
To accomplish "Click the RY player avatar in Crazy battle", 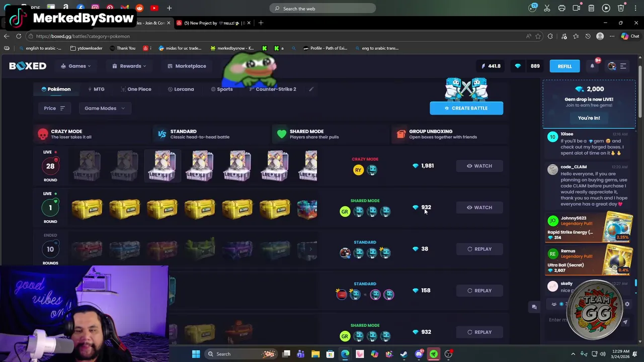I will [x=358, y=170].
